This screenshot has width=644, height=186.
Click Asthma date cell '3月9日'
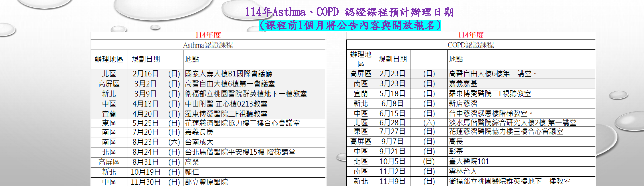[146, 94]
